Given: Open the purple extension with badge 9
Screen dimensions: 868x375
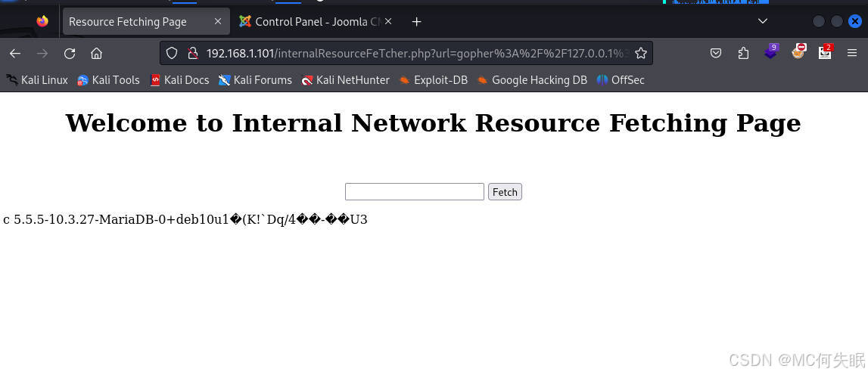Looking at the screenshot, I should click(771, 52).
